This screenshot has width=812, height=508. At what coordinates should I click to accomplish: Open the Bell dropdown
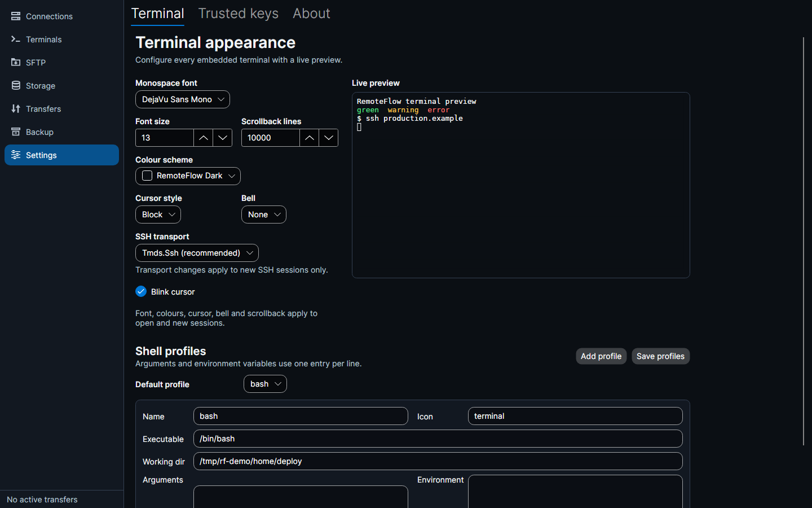tap(264, 214)
